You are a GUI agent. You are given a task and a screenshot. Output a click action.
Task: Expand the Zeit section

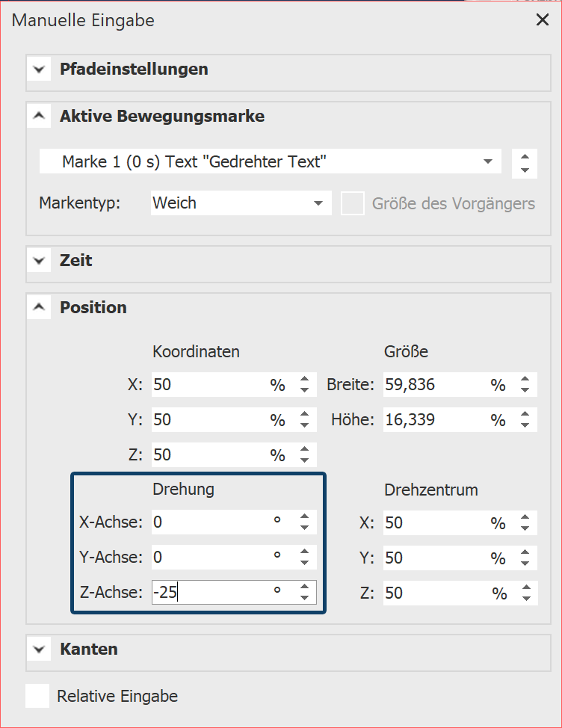pyautogui.click(x=39, y=261)
